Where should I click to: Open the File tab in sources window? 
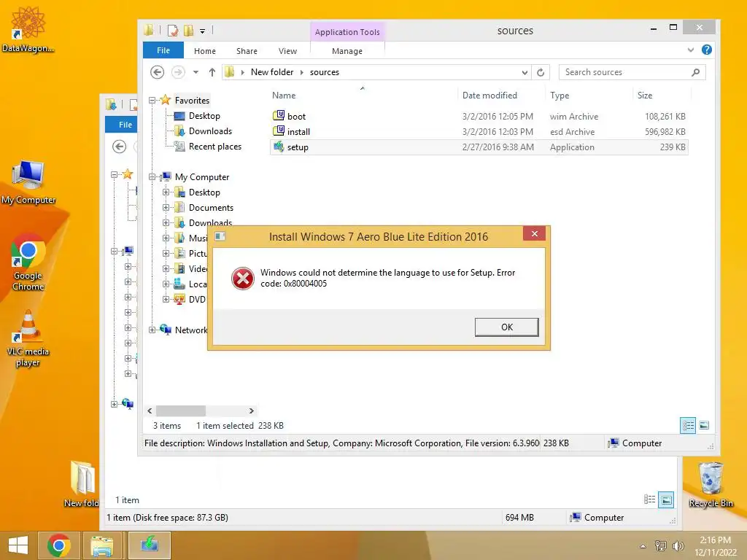coord(163,50)
